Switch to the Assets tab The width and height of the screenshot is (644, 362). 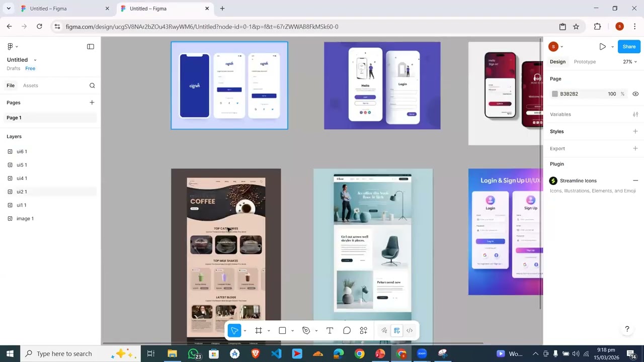[30, 85]
